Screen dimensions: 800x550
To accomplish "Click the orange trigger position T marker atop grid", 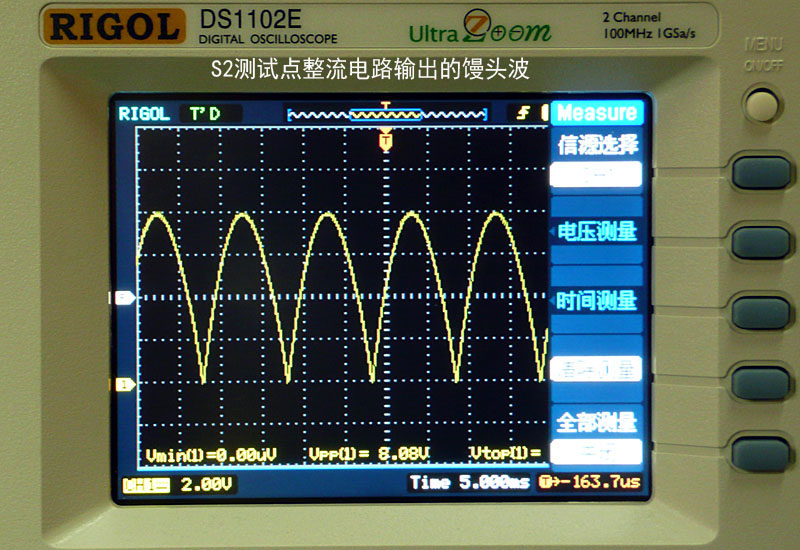I will point(386,142).
